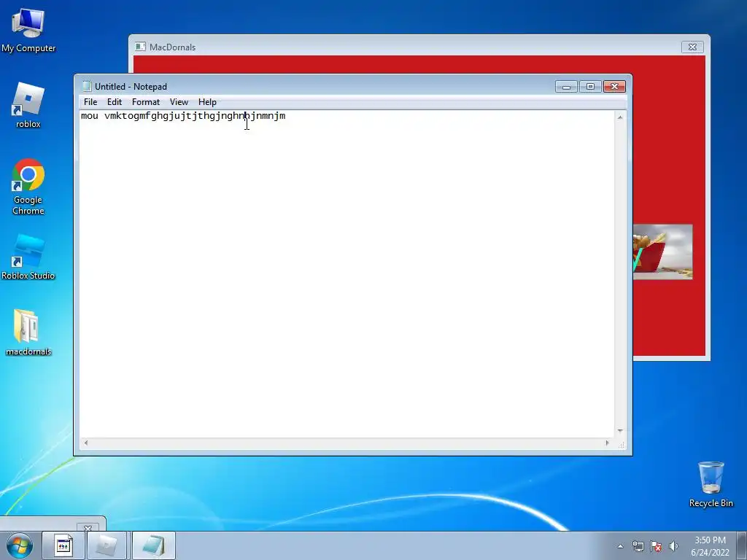
Task: Open the taskbar clock showing 3:50 PM
Action: (710, 540)
